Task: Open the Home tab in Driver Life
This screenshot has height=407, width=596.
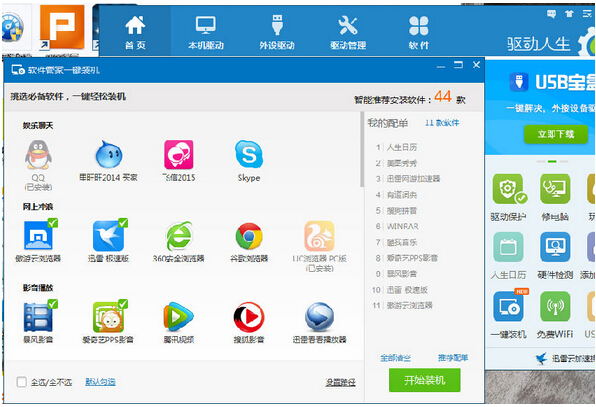Action: 135,32
